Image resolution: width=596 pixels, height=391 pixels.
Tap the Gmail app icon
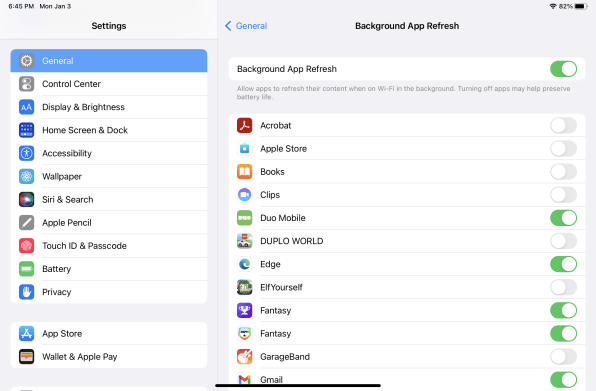coord(244,380)
